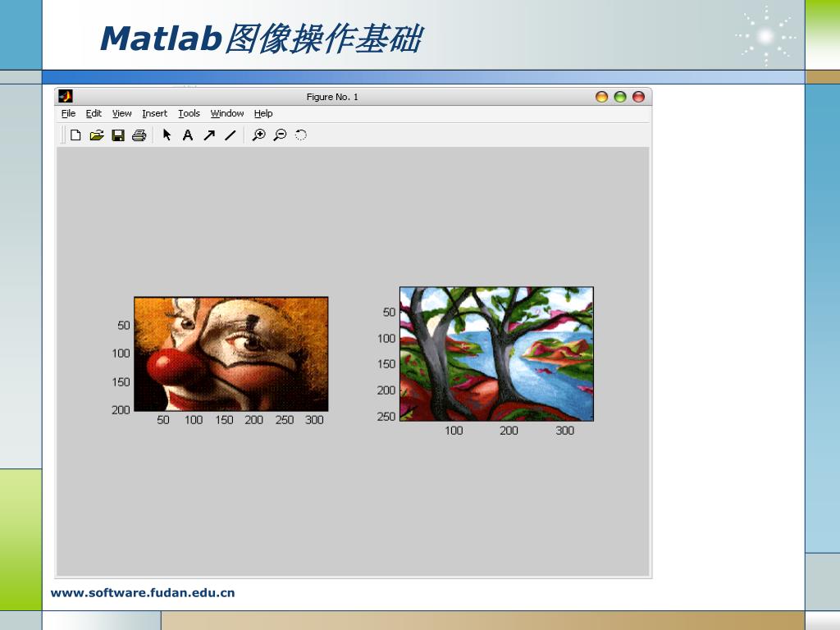Activate the Zoom Out magnifier tool
840x630 pixels.
pos(280,135)
